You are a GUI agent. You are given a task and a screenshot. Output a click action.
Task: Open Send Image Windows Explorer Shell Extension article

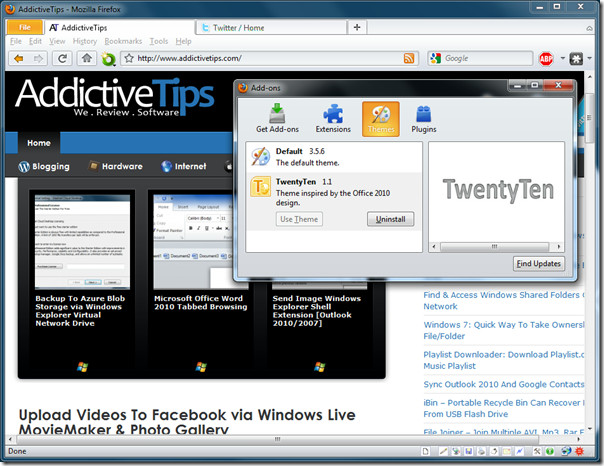click(317, 311)
